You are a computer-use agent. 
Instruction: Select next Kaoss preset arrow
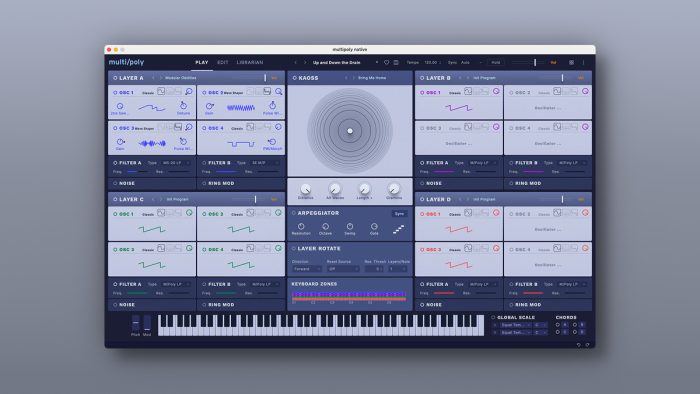click(x=354, y=78)
